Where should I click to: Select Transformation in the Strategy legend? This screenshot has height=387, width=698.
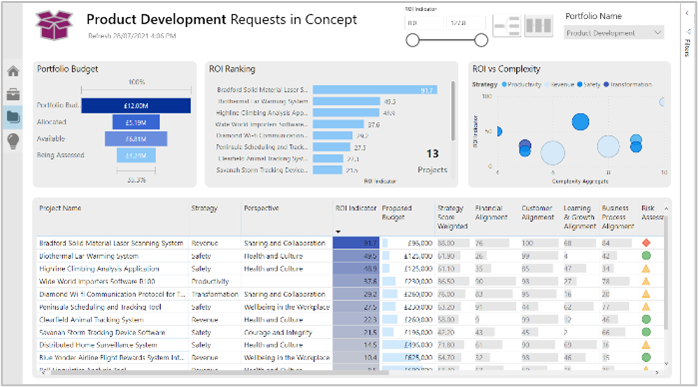coord(628,84)
